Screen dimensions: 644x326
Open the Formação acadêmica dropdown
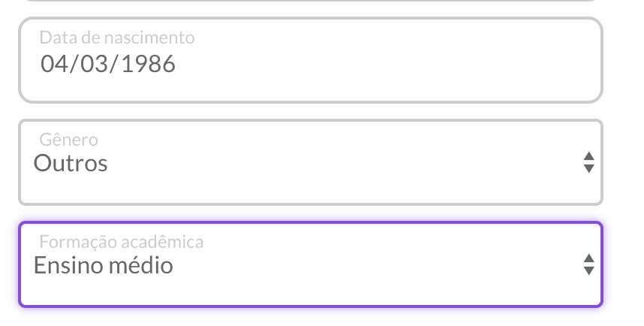tap(310, 264)
